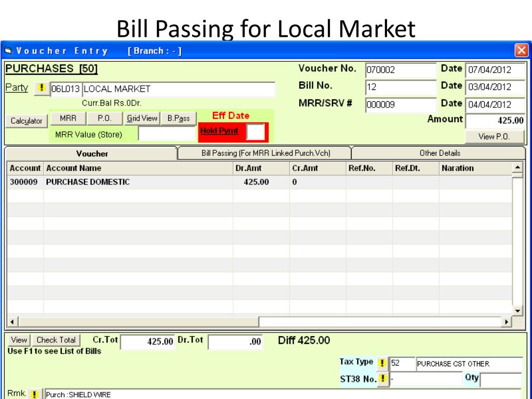Click the Tax Type lookup icon

click(x=382, y=363)
